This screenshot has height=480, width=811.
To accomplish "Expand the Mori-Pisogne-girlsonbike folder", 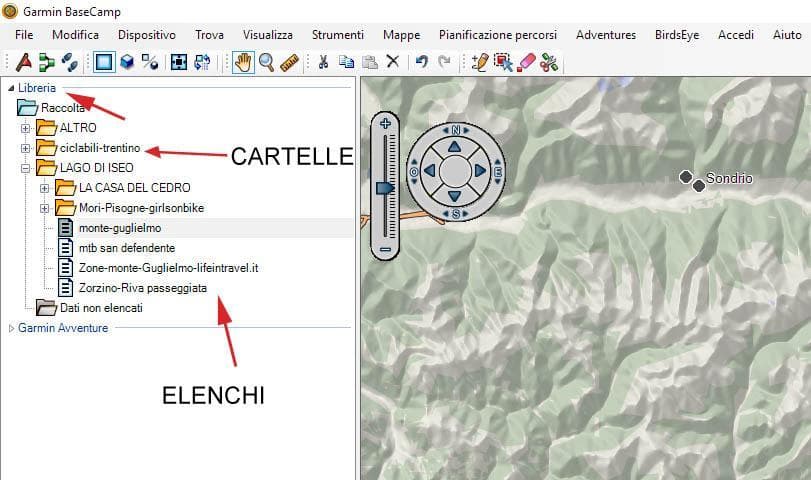I will 44,208.
